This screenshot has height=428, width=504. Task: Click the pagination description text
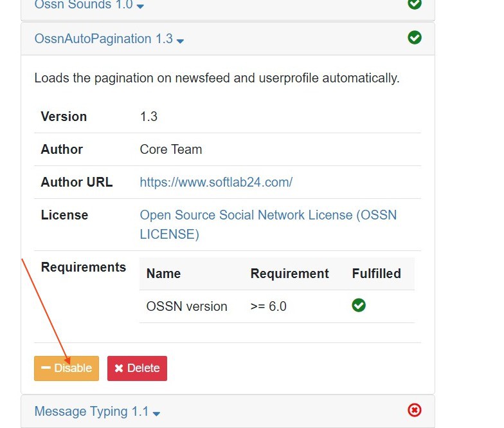(217, 78)
